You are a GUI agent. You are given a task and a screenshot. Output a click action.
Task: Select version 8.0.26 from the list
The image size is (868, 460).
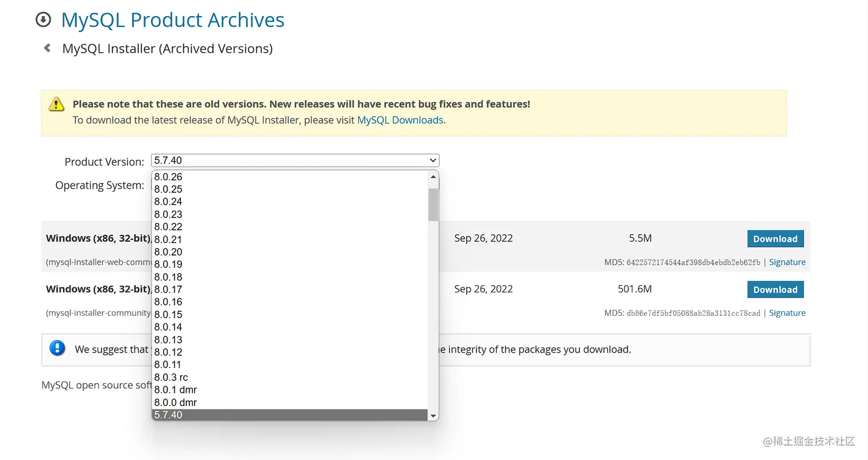[x=290, y=177]
